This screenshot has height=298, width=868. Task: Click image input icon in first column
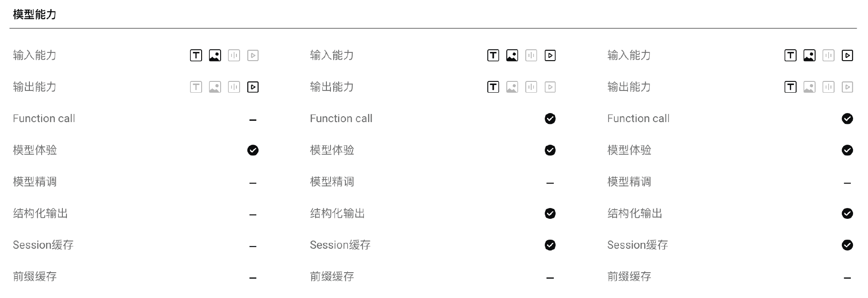(215, 56)
